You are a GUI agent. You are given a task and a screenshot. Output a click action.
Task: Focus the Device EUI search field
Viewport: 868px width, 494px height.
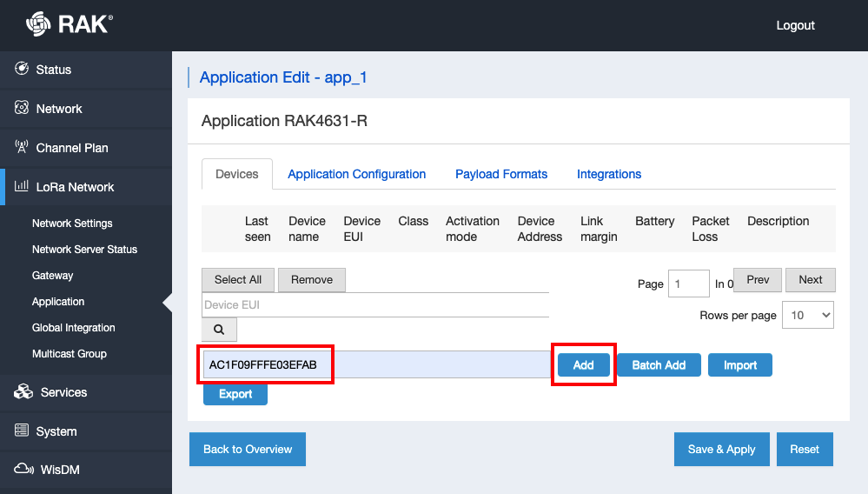[x=375, y=304]
